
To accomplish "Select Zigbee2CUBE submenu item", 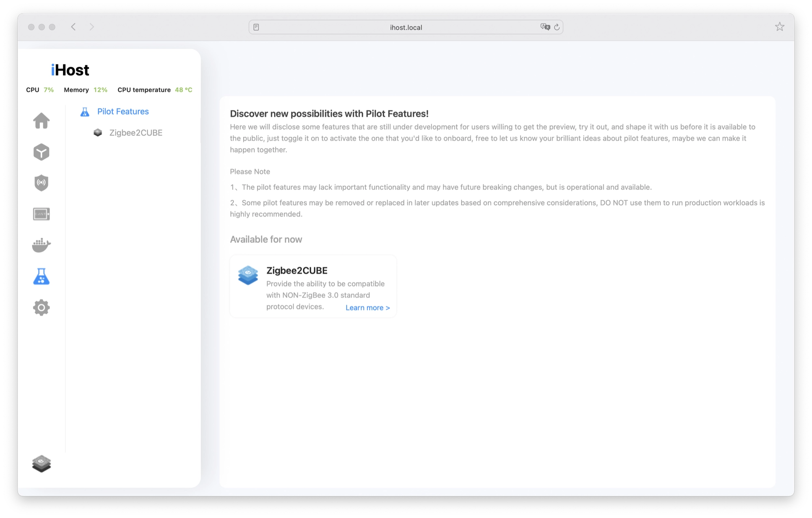I will [x=136, y=133].
